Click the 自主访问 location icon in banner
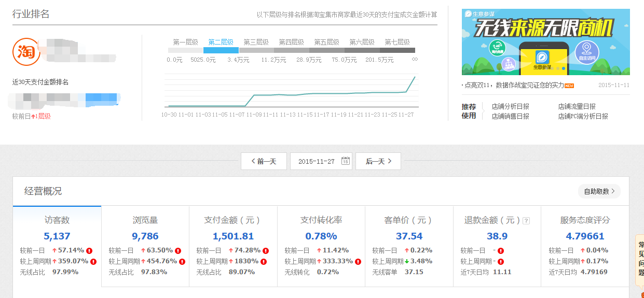644x298 pixels. click(587, 51)
